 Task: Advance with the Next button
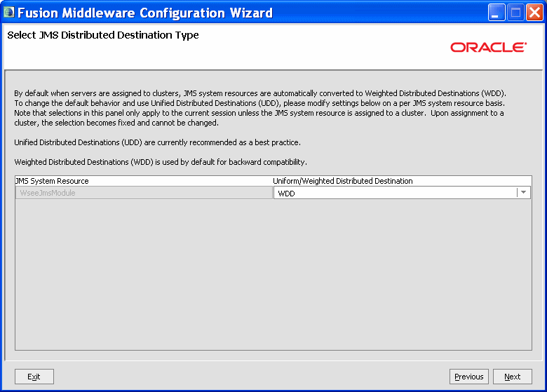point(513,377)
